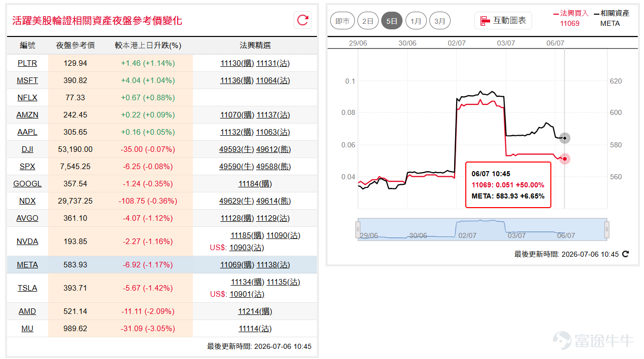Switch chart to 1月 range
This screenshot has width=644, height=359.
[x=416, y=21]
